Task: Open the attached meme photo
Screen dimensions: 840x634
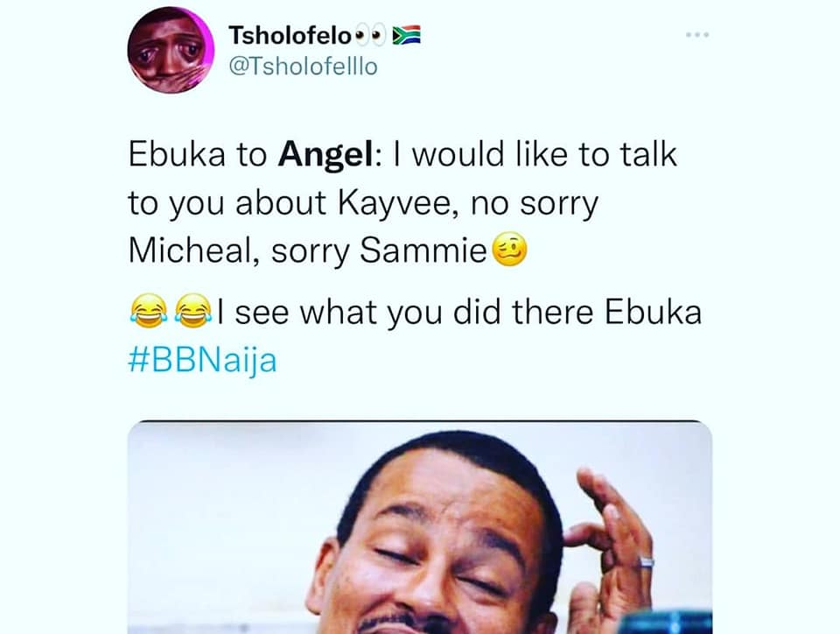Action: [419, 527]
